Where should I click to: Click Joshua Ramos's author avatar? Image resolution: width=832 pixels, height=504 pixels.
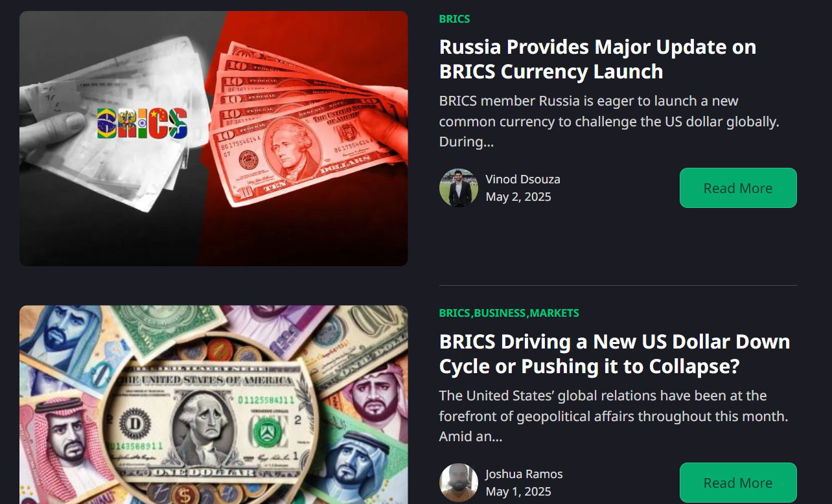point(459,483)
